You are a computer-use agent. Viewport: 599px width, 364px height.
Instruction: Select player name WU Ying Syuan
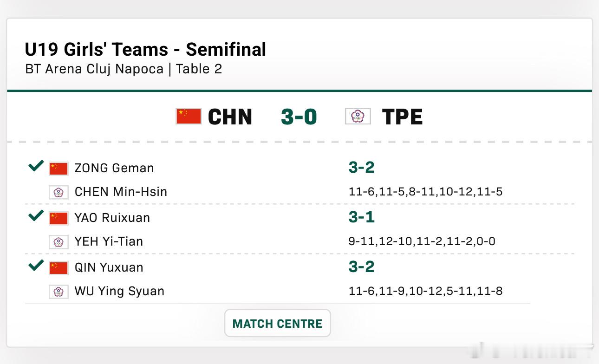119,291
